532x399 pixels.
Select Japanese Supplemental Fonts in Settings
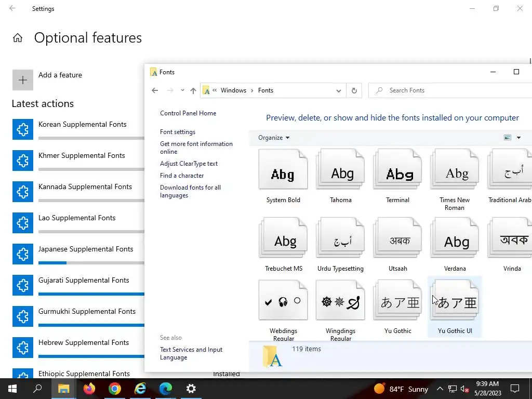(x=86, y=249)
